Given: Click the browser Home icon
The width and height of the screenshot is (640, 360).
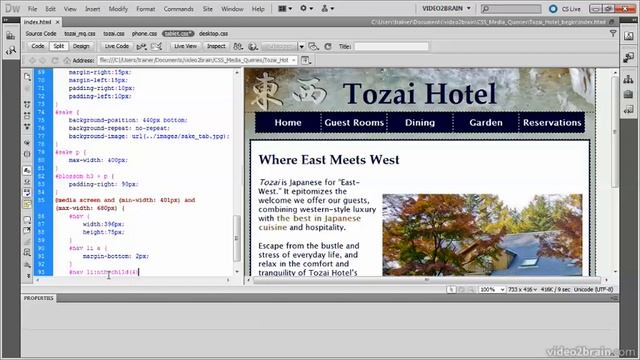Looking at the screenshot, I should pyautogui.click(x=67, y=60).
